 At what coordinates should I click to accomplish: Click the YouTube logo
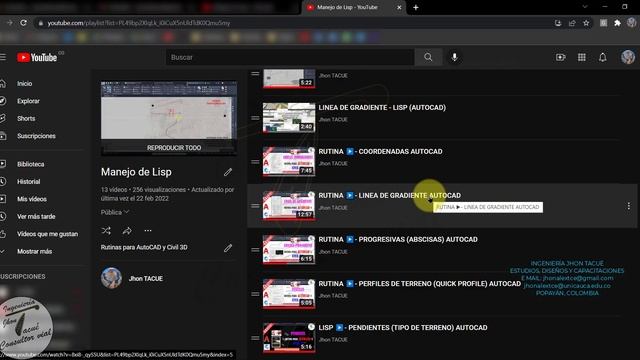coord(37,58)
